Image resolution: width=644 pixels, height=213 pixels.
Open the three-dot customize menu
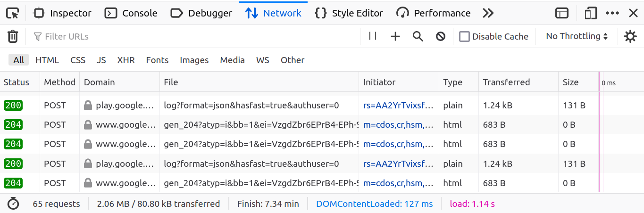(612, 13)
